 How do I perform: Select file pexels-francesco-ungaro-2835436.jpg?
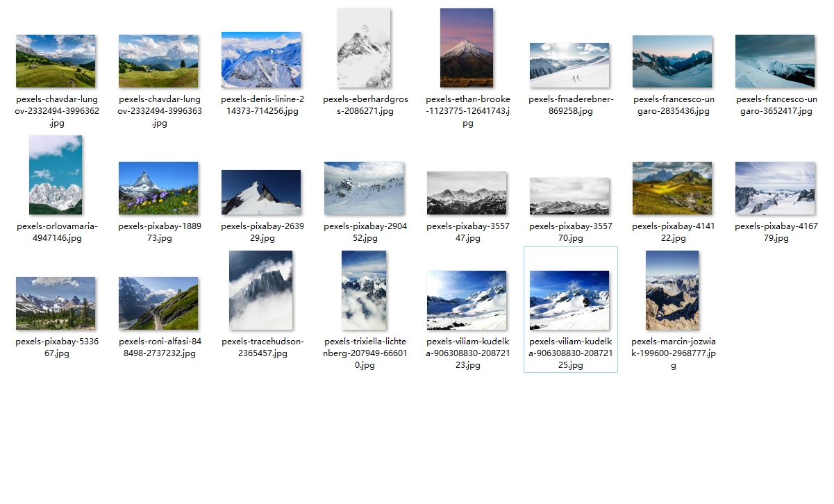(x=672, y=61)
